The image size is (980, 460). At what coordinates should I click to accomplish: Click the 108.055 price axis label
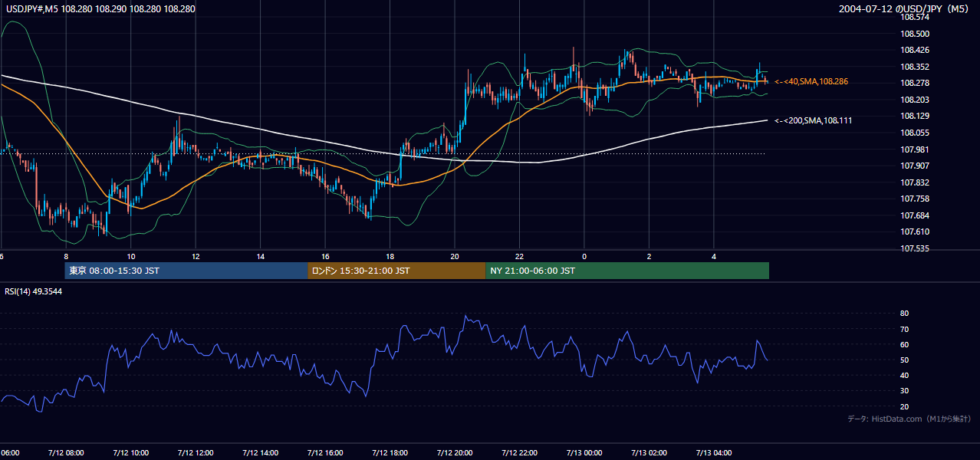point(914,133)
